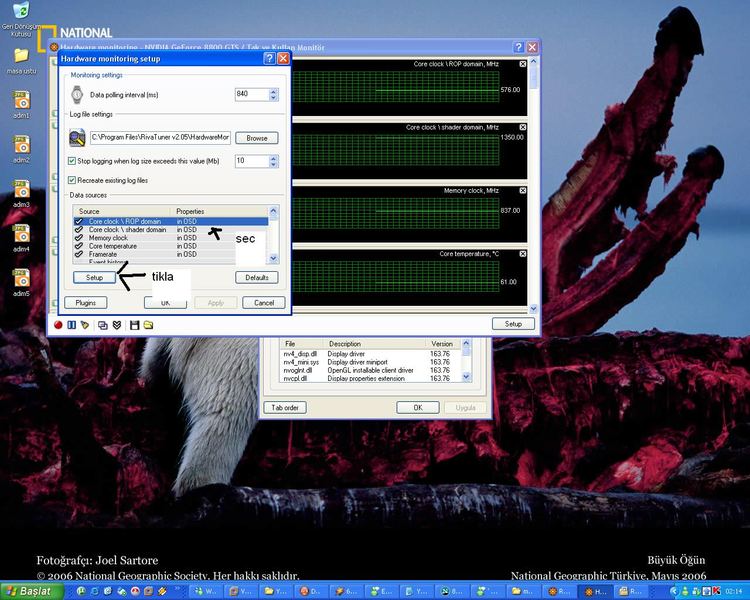Toggle Recreate existing log files checkbox
This screenshot has height=600, width=750.
pos(72,180)
